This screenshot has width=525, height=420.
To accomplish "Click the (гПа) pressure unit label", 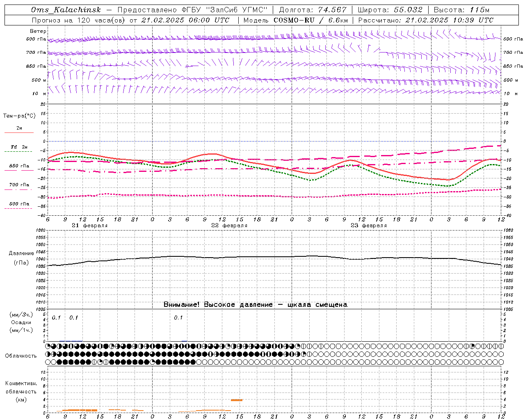I will pos(21,262).
